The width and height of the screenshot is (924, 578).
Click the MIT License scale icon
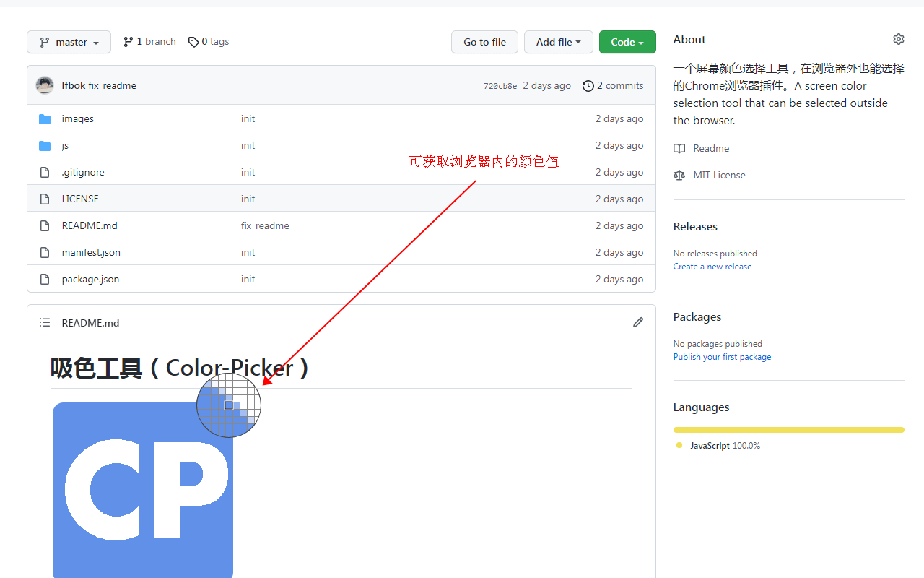tap(679, 175)
